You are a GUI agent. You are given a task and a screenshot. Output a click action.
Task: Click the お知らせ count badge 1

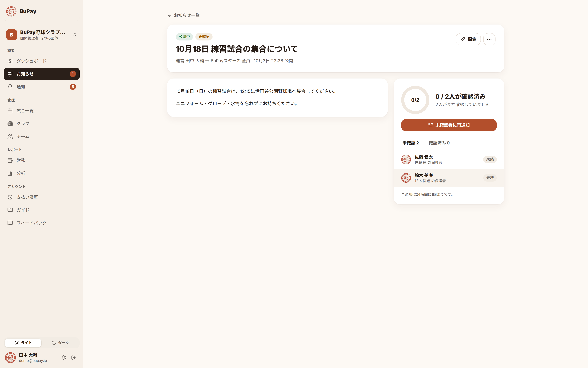coord(73,74)
